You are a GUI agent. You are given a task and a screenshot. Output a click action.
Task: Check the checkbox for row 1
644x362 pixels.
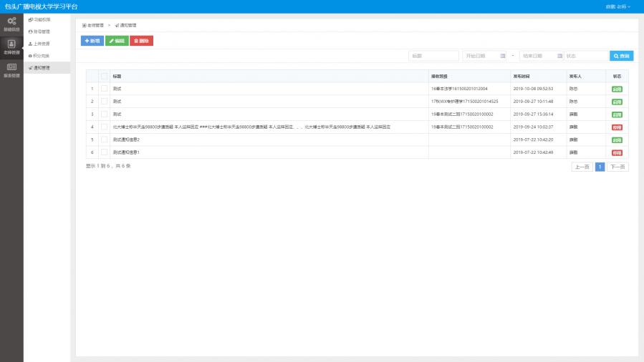[104, 89]
